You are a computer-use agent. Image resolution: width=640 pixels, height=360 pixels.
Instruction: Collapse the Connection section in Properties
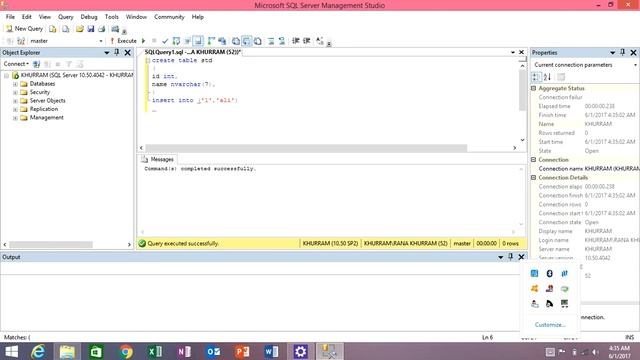click(533, 160)
